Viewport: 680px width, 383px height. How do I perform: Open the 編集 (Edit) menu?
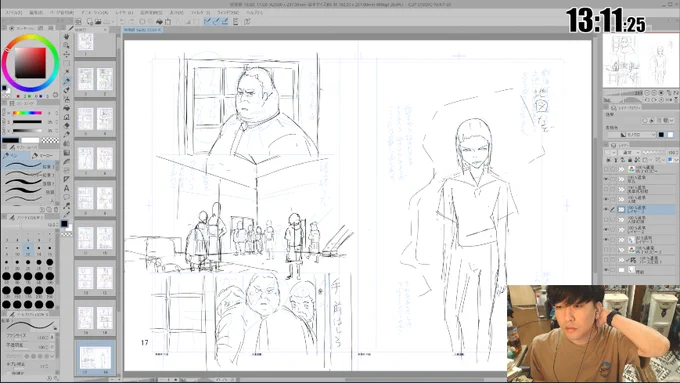click(x=36, y=13)
